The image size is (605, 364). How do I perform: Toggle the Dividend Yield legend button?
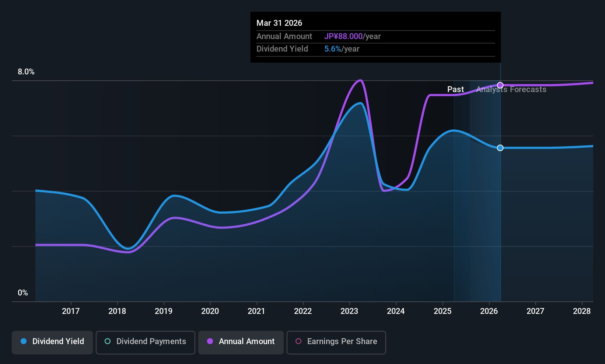[x=52, y=342]
